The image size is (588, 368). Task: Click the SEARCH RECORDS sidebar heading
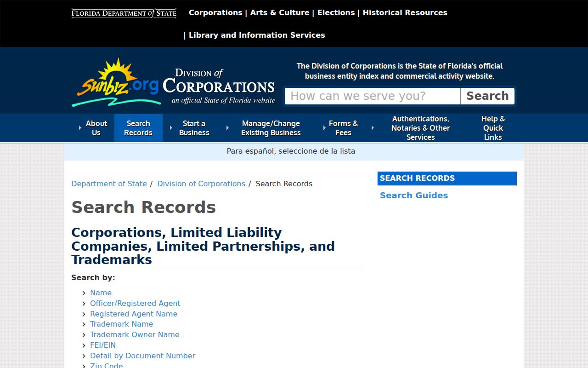(447, 178)
